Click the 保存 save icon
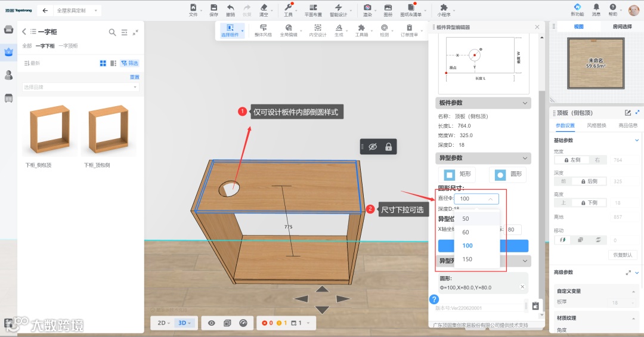The image size is (644, 337). click(x=213, y=7)
